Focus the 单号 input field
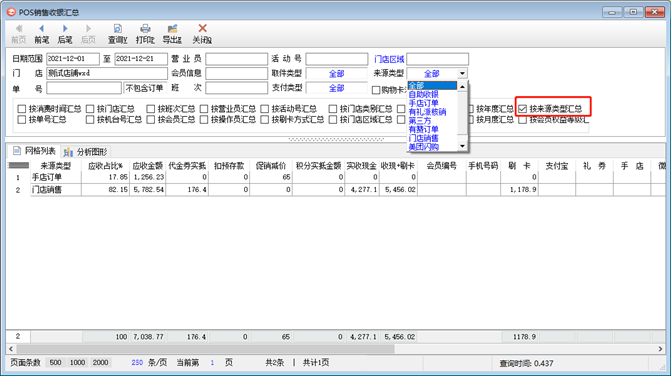Image resolution: width=671 pixels, height=376 pixels. pyautogui.click(x=84, y=88)
